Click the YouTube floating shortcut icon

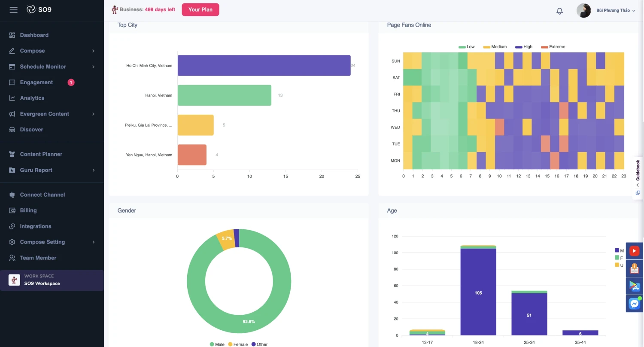pyautogui.click(x=634, y=251)
